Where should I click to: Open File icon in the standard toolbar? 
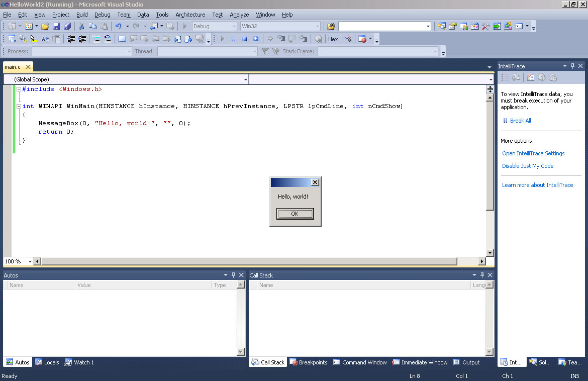click(x=45, y=26)
